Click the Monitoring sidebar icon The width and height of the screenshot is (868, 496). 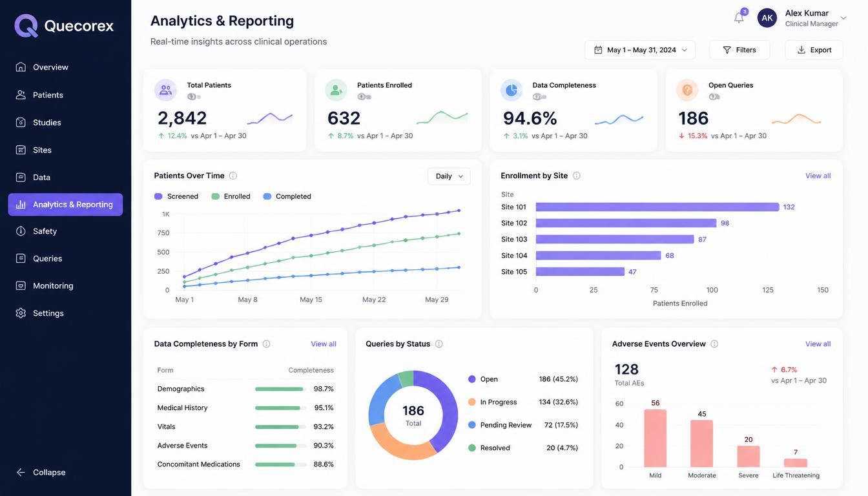[21, 285]
